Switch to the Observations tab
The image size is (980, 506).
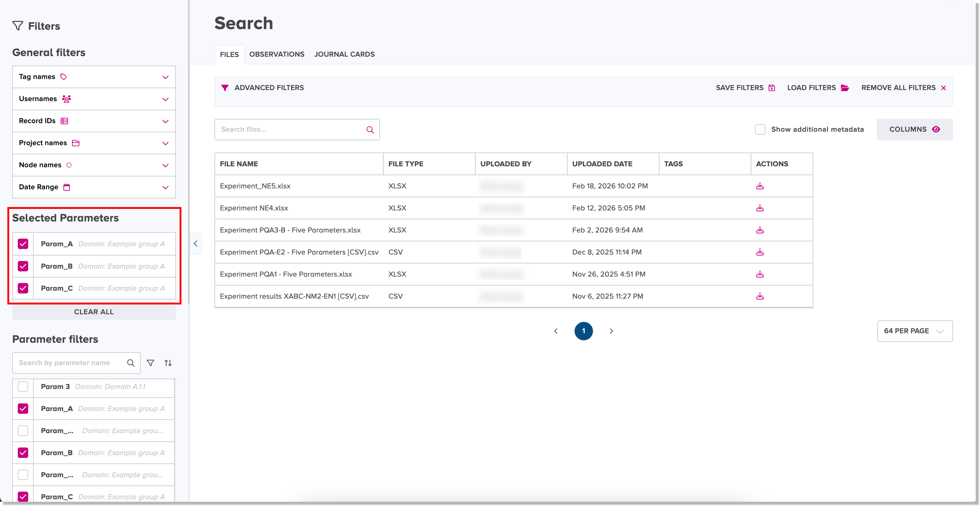pyautogui.click(x=277, y=54)
